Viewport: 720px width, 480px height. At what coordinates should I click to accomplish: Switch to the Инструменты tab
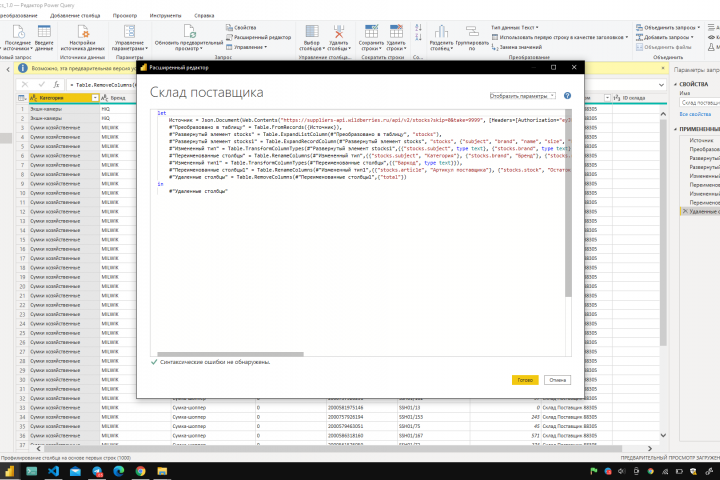165,15
